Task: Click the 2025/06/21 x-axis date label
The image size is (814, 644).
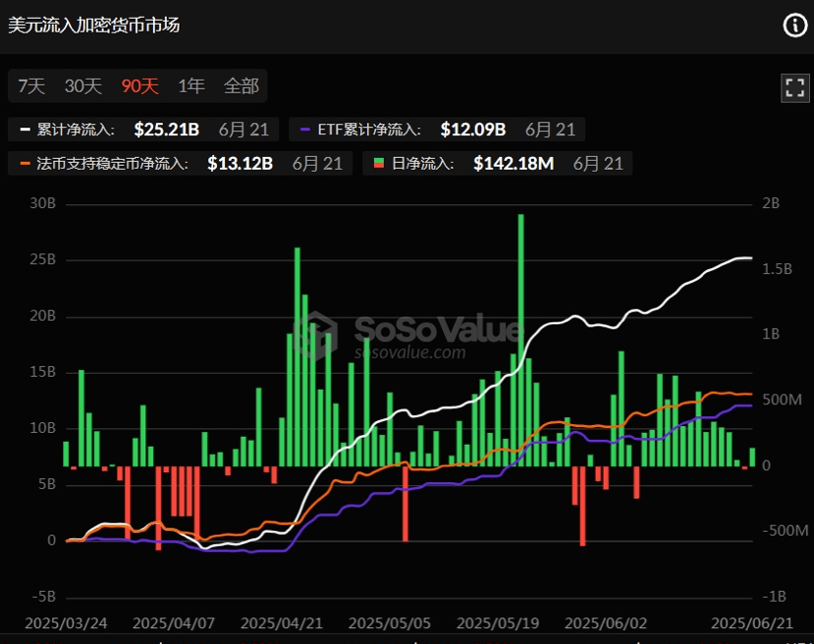Action: (752, 622)
